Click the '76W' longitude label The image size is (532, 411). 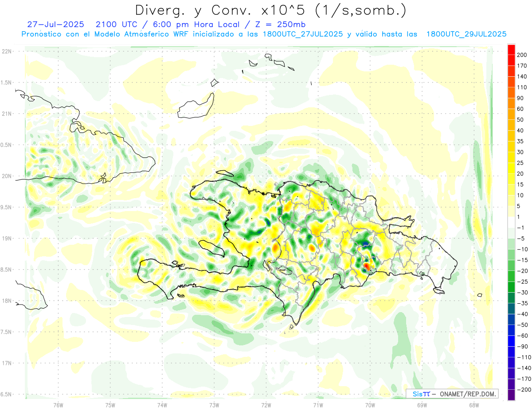58,405
